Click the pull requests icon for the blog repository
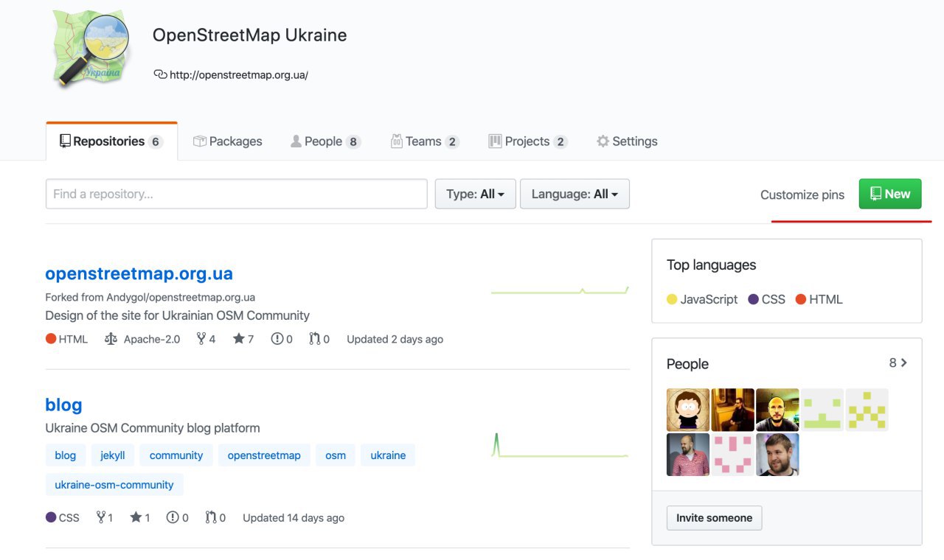Image resolution: width=944 pixels, height=560 pixels. click(x=211, y=517)
